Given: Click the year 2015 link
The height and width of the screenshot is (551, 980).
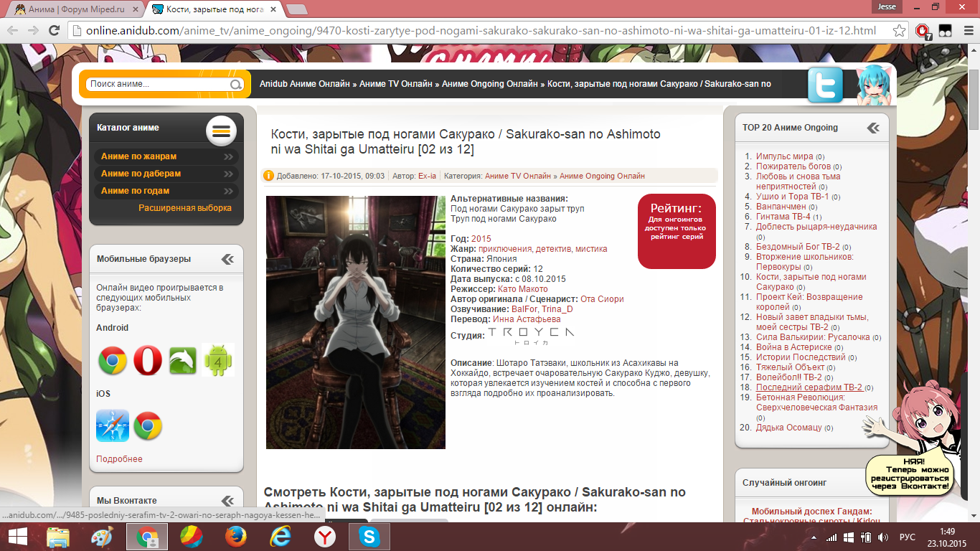Looking at the screenshot, I should pyautogui.click(x=481, y=239).
